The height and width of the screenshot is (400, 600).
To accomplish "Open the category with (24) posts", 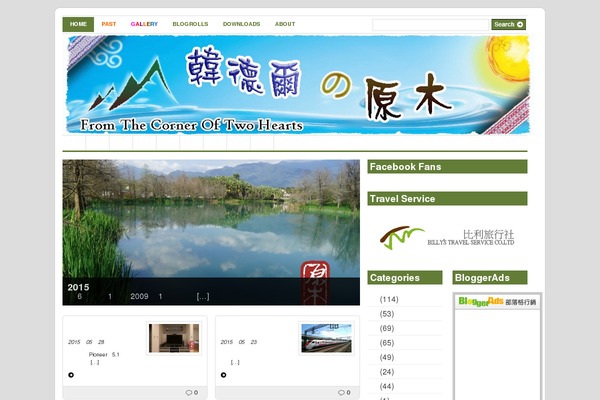I will coord(386,372).
